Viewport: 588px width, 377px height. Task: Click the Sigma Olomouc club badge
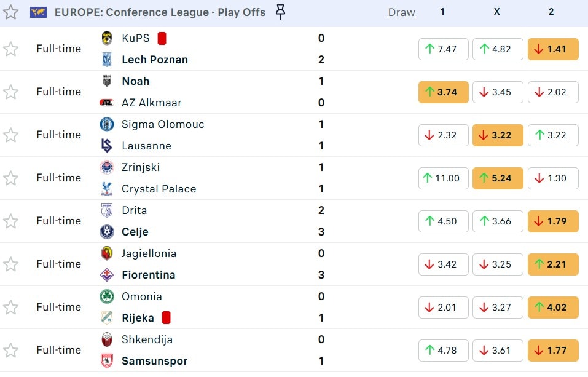point(107,124)
